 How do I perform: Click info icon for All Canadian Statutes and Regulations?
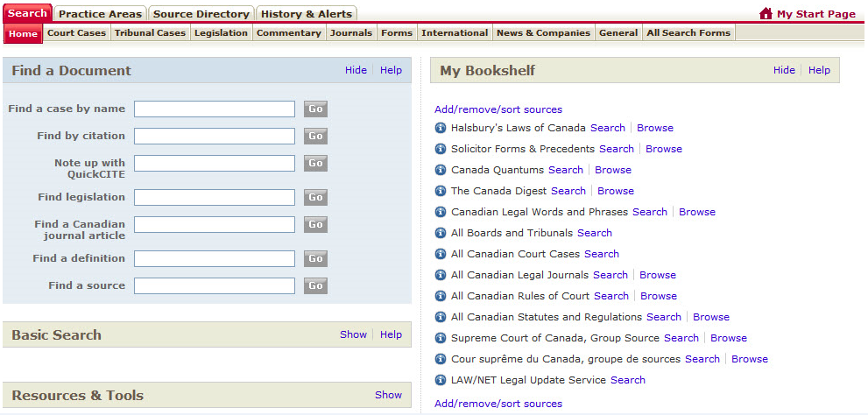tap(441, 317)
